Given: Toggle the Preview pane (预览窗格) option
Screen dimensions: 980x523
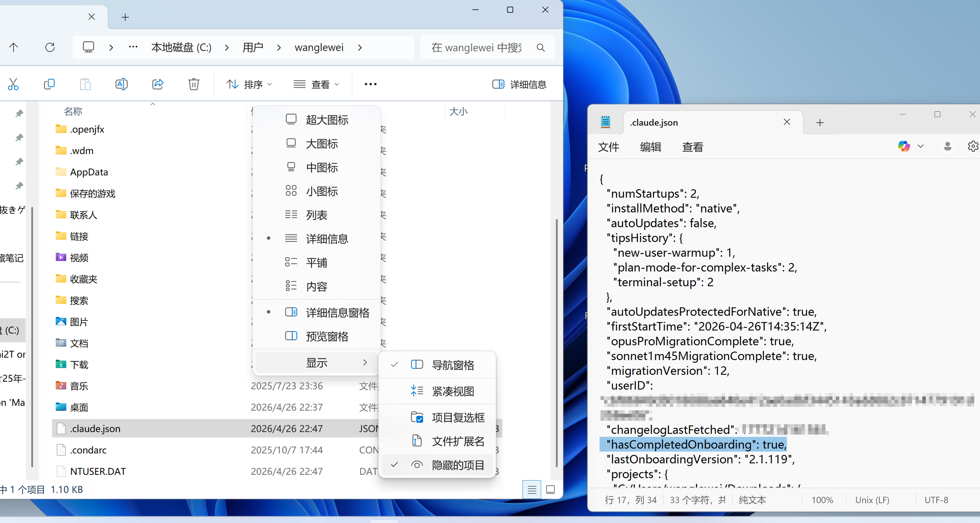Looking at the screenshot, I should [x=317, y=336].
